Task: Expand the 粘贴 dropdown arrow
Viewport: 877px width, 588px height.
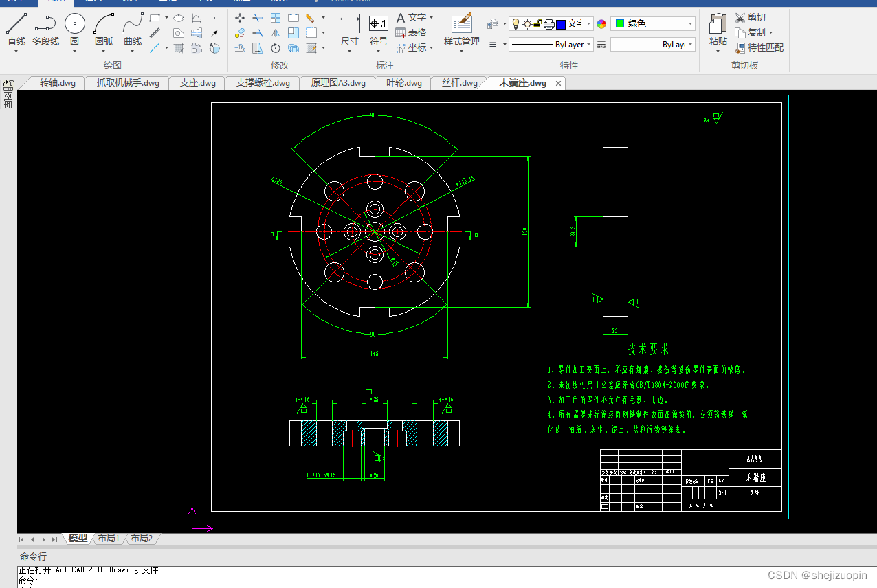Action: click(x=718, y=52)
